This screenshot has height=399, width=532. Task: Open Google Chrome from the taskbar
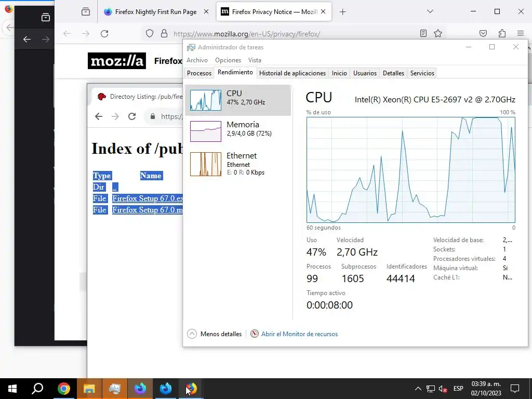click(x=63, y=389)
